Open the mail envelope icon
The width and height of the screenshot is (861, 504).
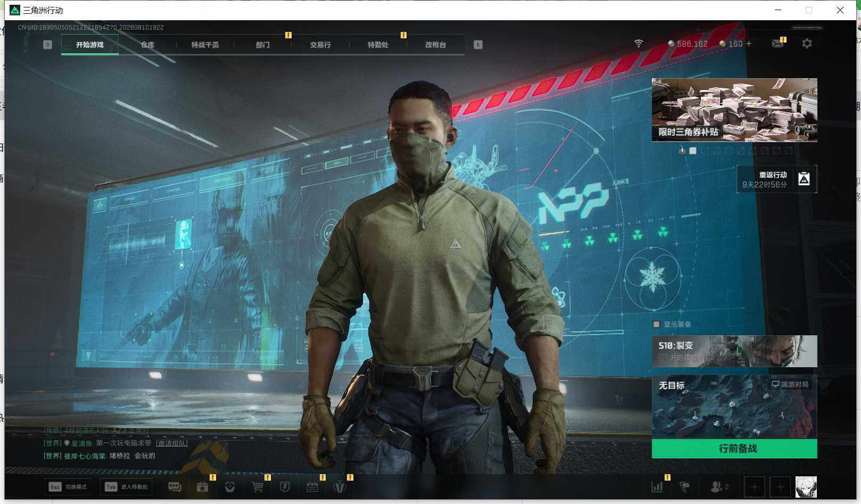click(x=778, y=44)
